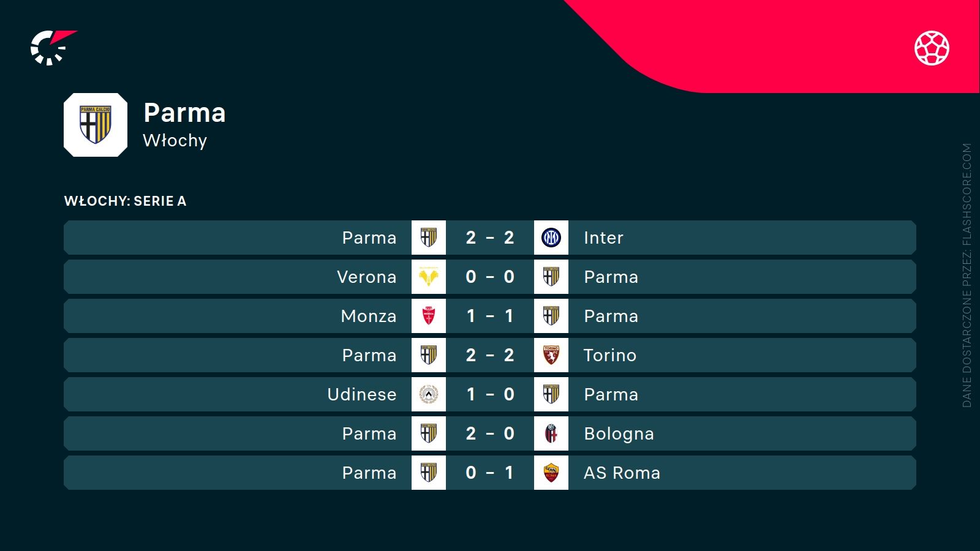The height and width of the screenshot is (551, 980).
Task: Open the Parma 2 - 2 Inter match
Action: pyautogui.click(x=490, y=238)
